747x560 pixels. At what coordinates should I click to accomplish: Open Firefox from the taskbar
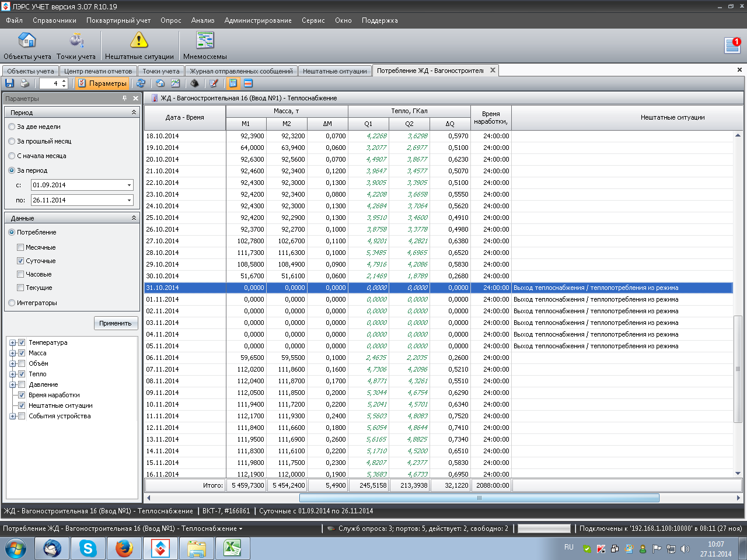124,548
